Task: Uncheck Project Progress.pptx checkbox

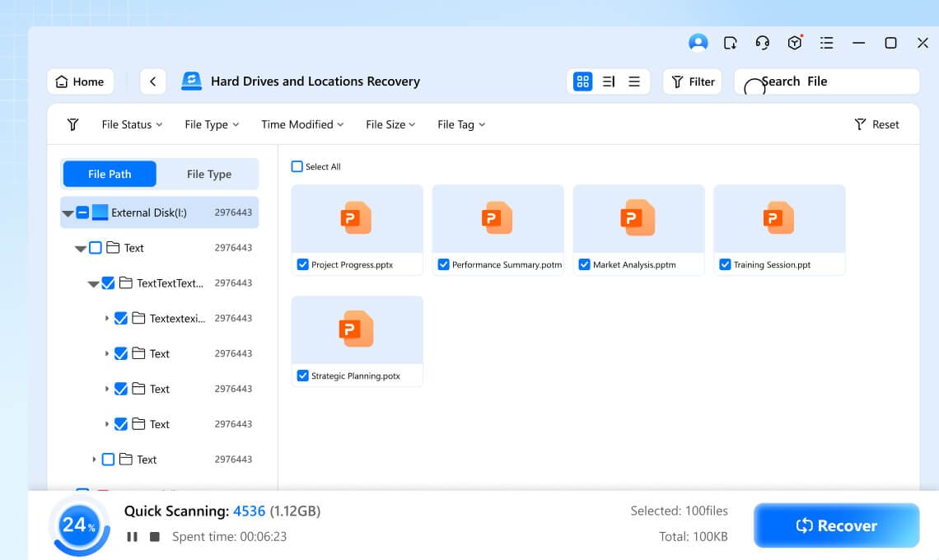Action: click(303, 264)
